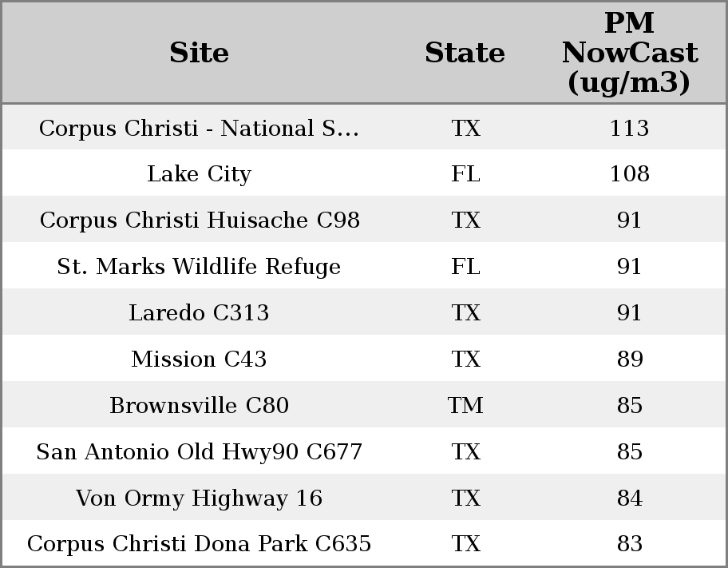The width and height of the screenshot is (728, 568).
Task: Select the PM NowCast value 113
Action: (629, 128)
